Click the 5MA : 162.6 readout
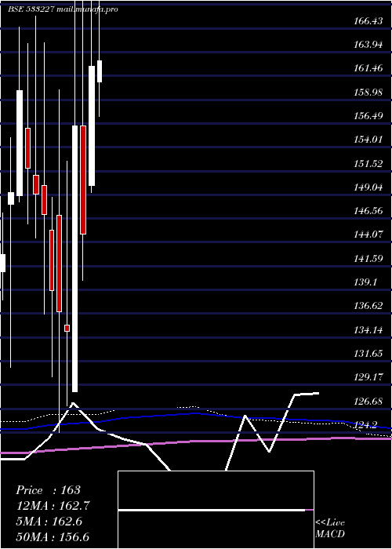Viewport: 392px width, 549px height. pyautogui.click(x=49, y=522)
